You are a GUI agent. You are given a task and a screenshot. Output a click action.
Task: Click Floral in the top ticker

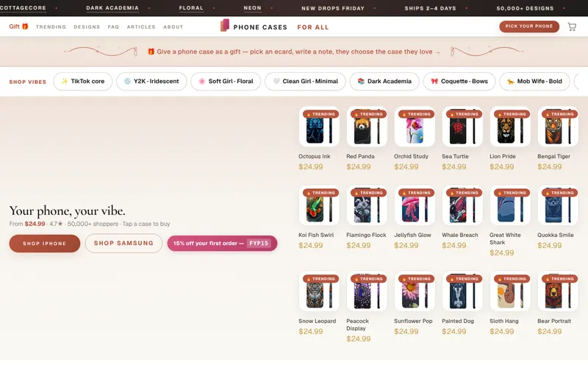(x=191, y=8)
